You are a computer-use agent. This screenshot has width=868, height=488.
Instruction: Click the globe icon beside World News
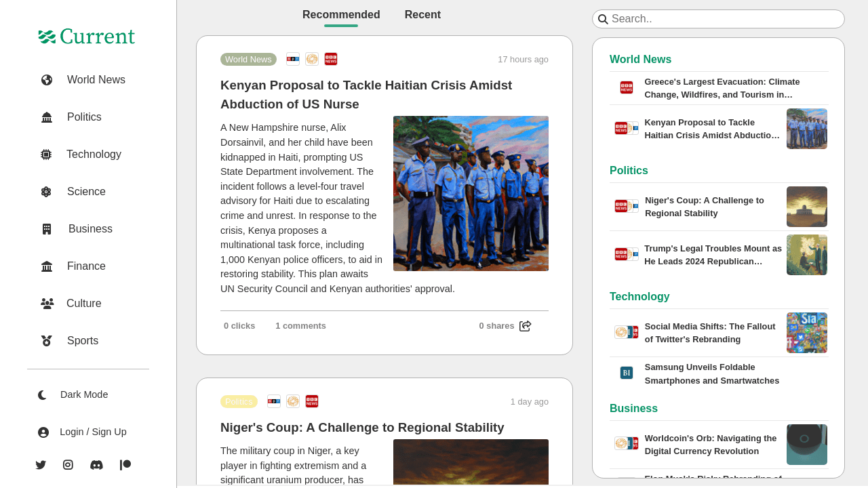pos(47,80)
